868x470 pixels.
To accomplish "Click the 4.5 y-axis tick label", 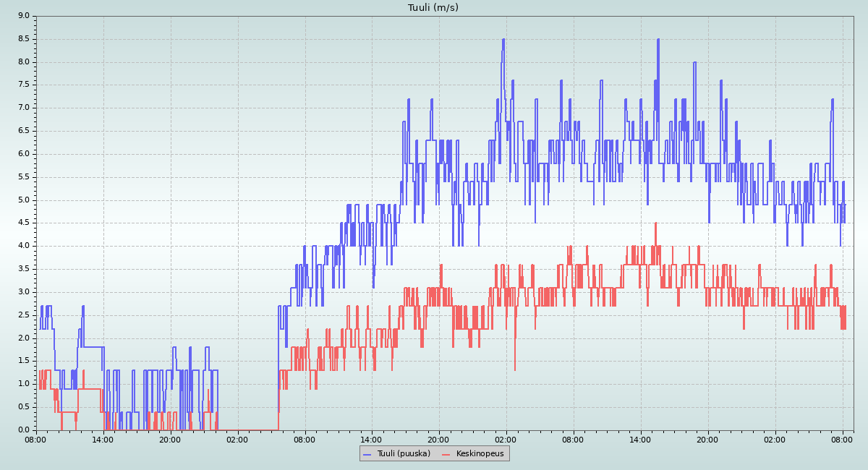I will (x=23, y=223).
